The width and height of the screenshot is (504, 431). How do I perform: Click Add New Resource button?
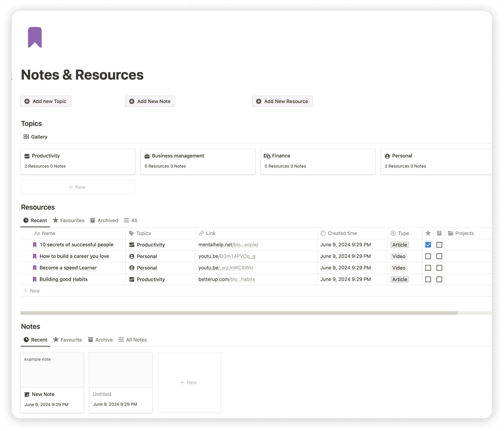click(282, 101)
